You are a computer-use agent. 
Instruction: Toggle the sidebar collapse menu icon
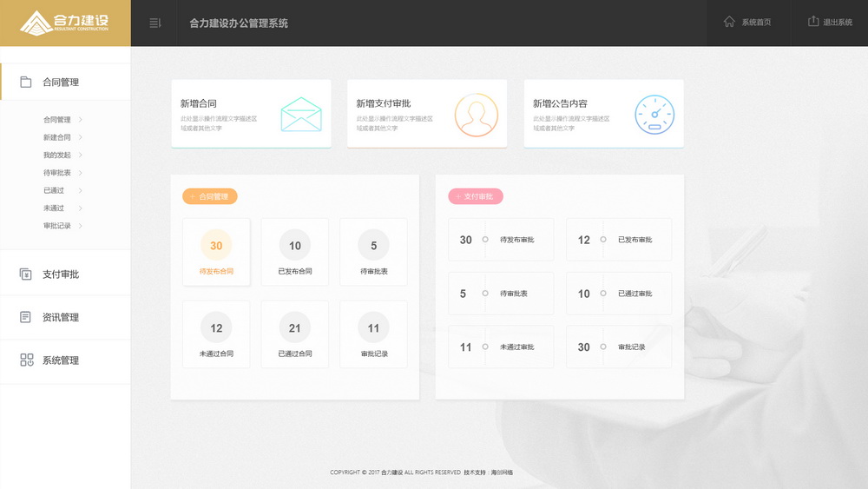pyautogui.click(x=155, y=23)
